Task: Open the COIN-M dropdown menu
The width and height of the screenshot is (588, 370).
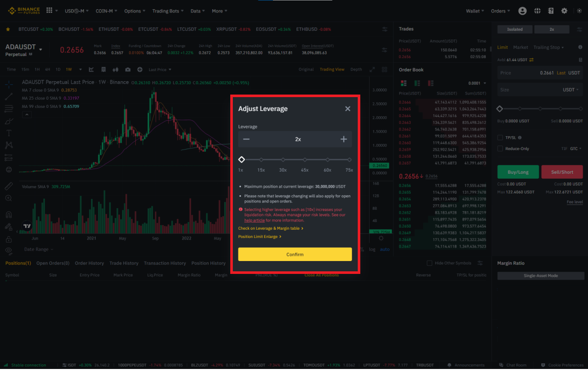Action: (x=106, y=11)
